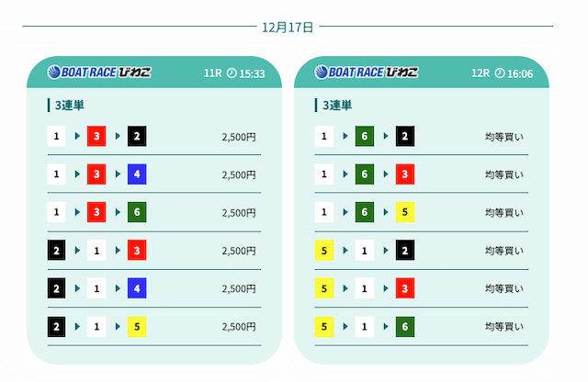Select the 11R race number label
Screen dimensions: 588x382
click(211, 73)
